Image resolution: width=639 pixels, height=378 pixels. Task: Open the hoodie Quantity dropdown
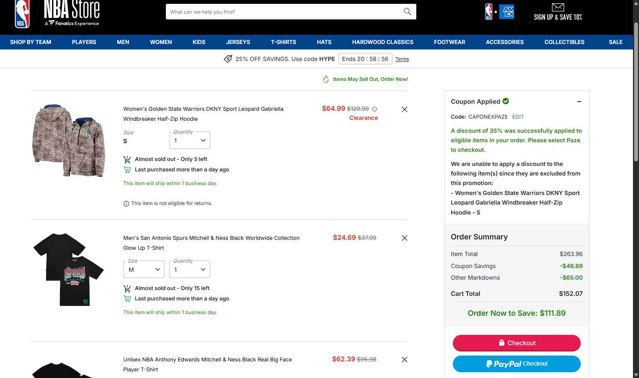pos(189,140)
